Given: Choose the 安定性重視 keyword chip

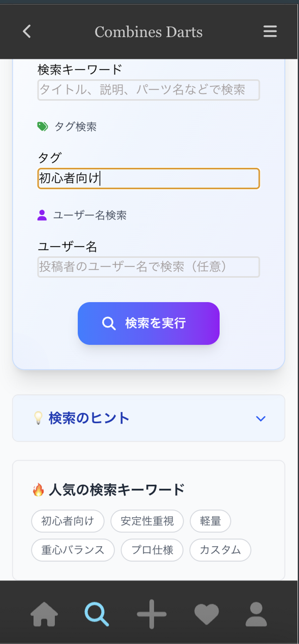Looking at the screenshot, I should click(147, 521).
